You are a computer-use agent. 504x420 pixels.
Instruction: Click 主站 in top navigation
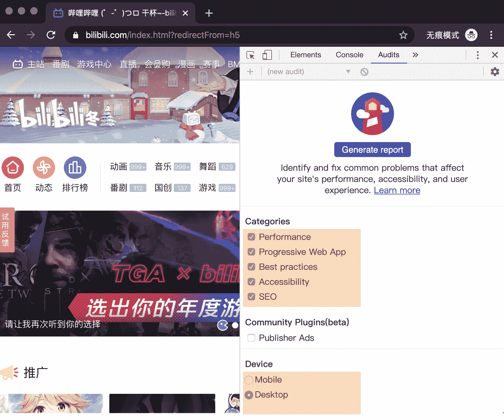tap(36, 64)
